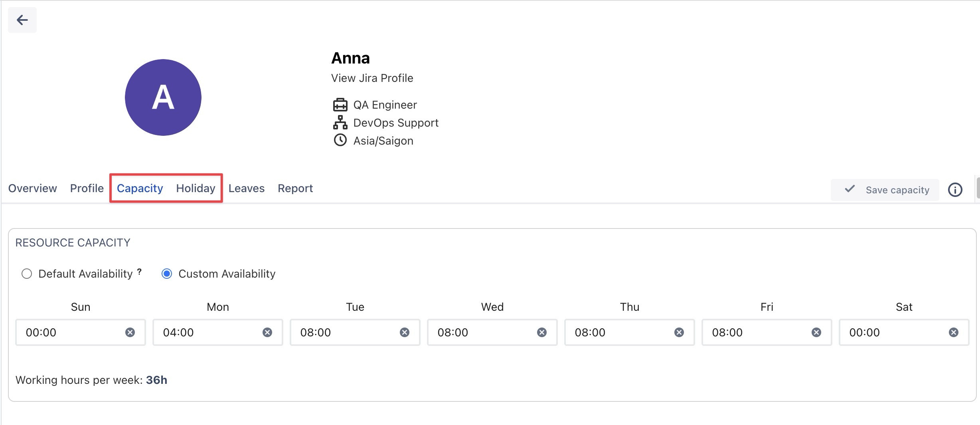Clear the Tuesday hours with X icon
The height and width of the screenshot is (425, 980).
tap(405, 332)
